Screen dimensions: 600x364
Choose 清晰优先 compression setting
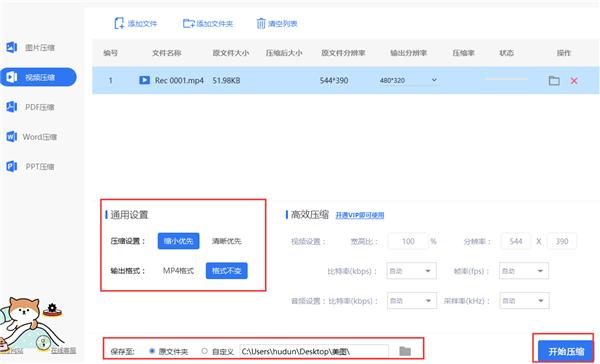click(x=227, y=241)
